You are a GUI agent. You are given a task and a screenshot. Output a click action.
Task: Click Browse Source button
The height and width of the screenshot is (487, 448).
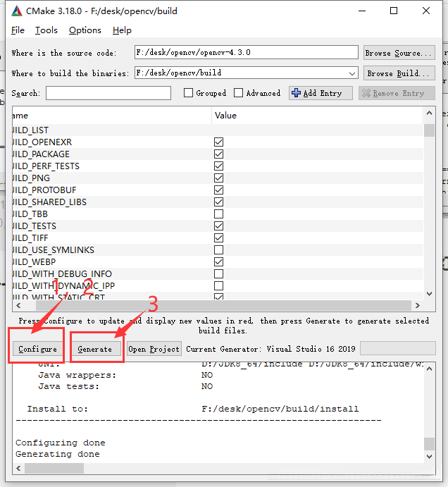pyautogui.click(x=399, y=53)
